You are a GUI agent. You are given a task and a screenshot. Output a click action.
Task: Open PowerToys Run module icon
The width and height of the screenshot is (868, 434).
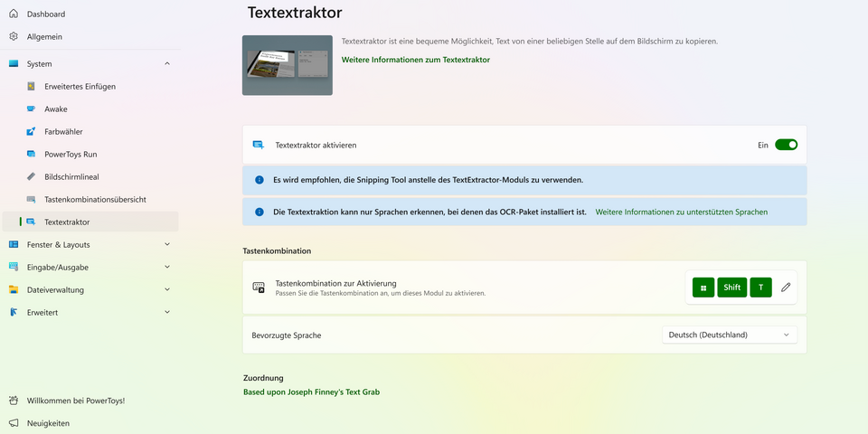pos(31,155)
